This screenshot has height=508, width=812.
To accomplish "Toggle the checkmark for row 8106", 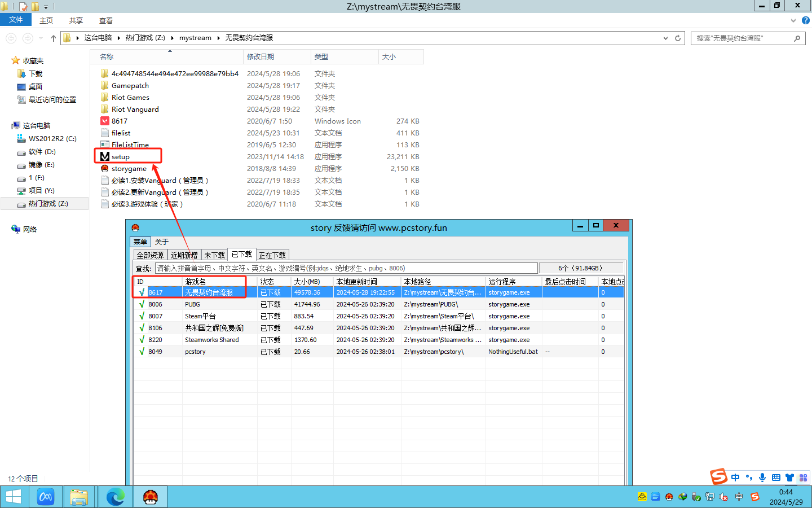I will click(x=142, y=328).
